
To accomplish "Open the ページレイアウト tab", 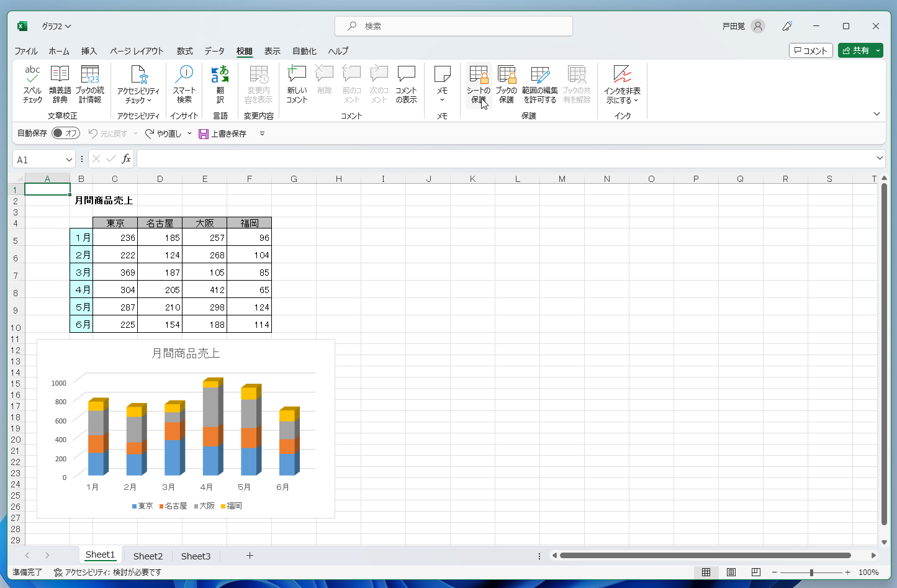I will (137, 51).
